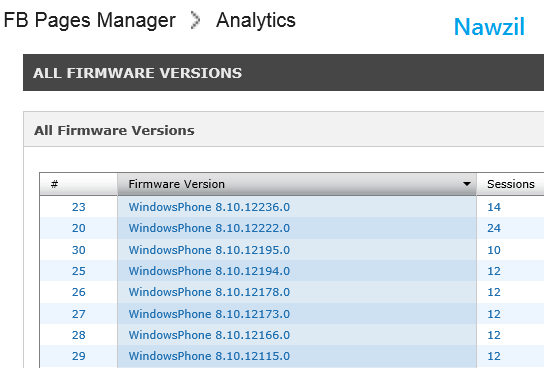
Task: Click the All Firmware Versions panel title
Action: [114, 130]
